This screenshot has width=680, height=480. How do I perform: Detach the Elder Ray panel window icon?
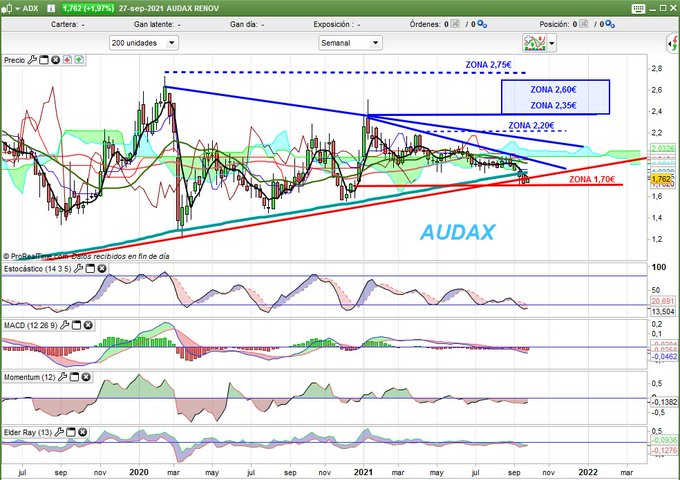coord(71,432)
